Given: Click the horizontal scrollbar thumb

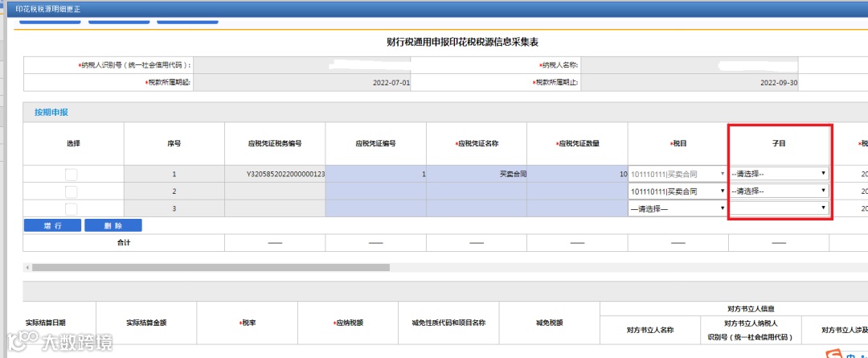Looking at the screenshot, I should click(x=211, y=268).
